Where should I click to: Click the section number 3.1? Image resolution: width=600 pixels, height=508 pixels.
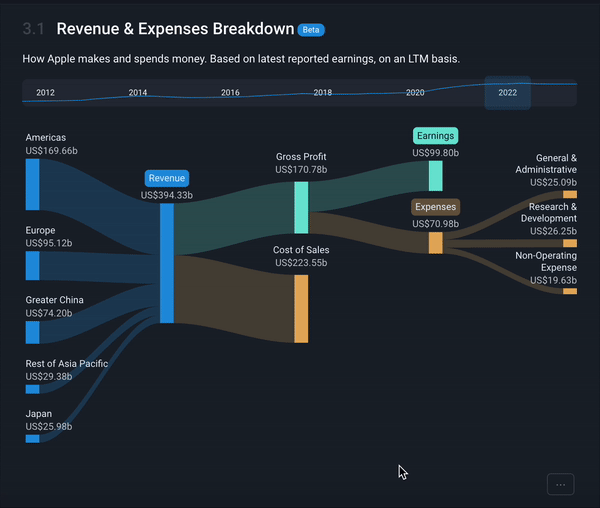33,29
